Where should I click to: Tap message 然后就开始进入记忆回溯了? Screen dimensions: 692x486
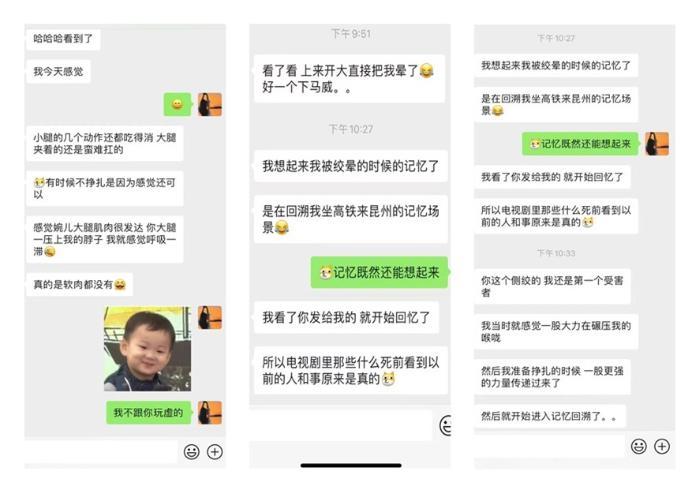(x=549, y=416)
